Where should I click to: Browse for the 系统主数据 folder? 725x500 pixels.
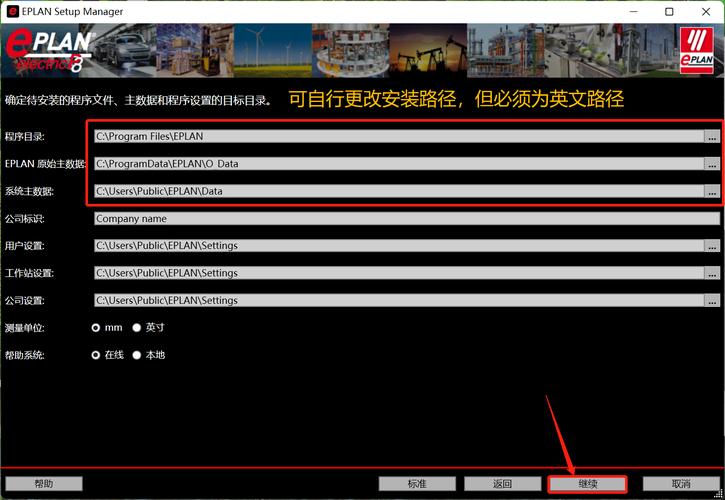click(712, 191)
